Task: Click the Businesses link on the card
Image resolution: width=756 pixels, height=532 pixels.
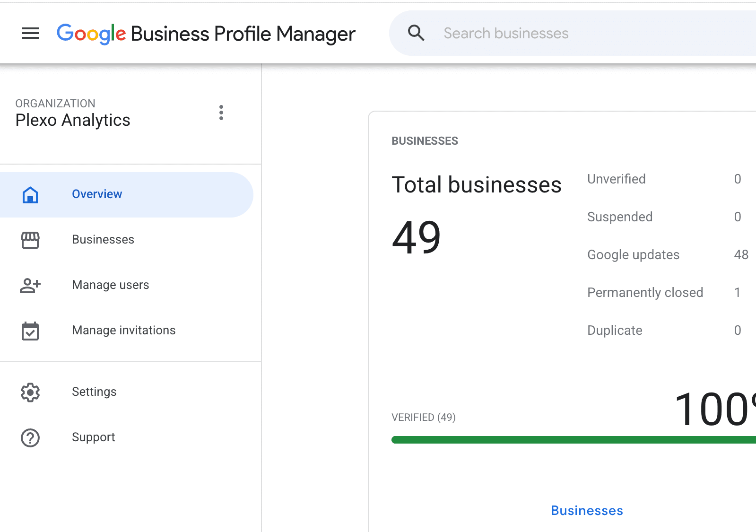Action: [587, 511]
